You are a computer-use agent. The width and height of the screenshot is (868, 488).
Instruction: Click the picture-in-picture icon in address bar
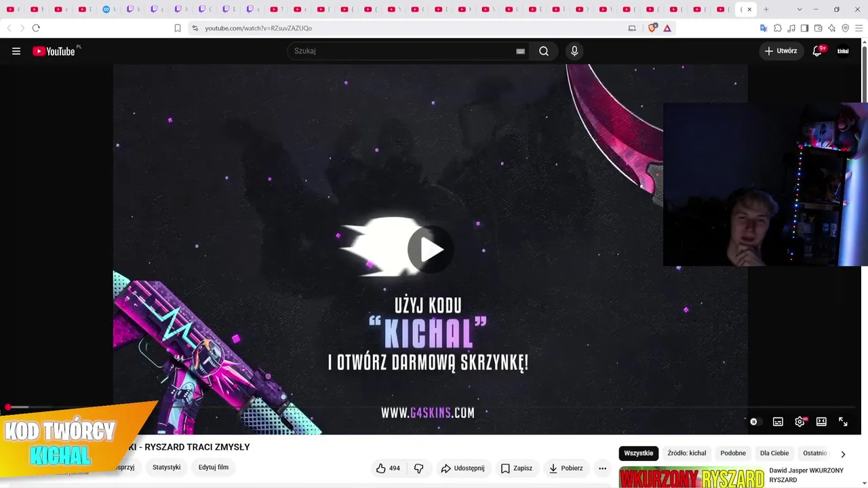632,28
